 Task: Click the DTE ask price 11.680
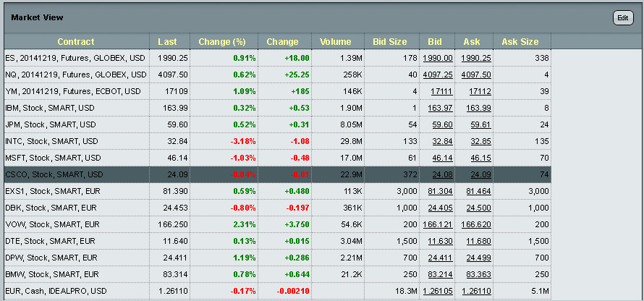tap(478, 241)
